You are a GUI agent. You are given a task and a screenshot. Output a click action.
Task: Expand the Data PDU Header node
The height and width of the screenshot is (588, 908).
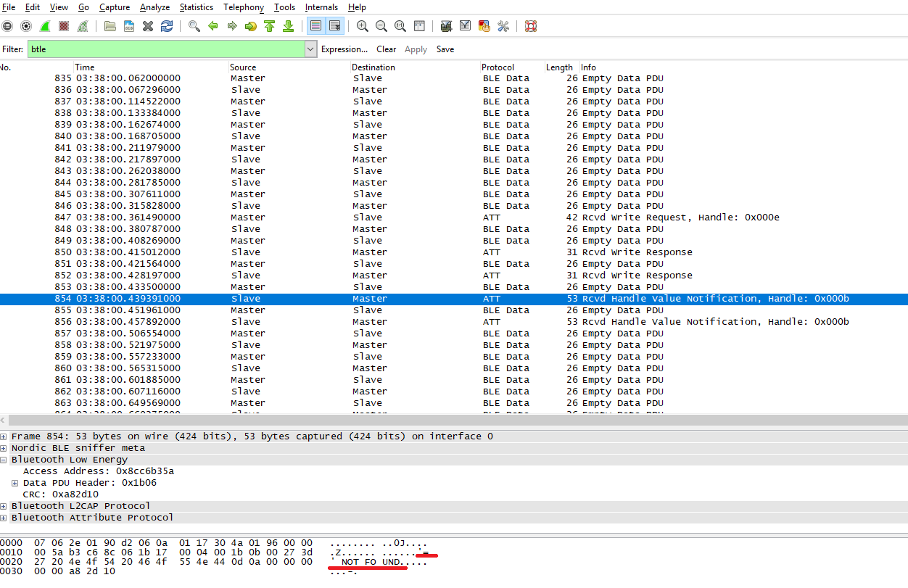[16, 483]
